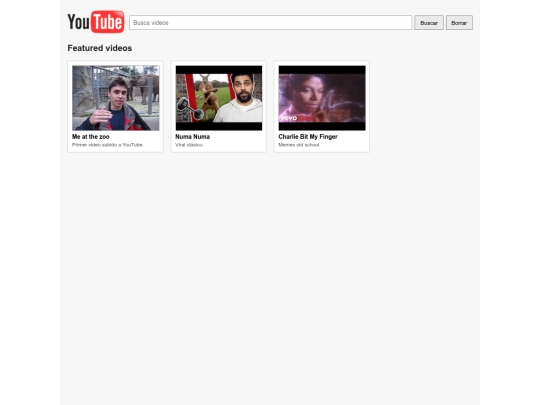The image size is (540, 405).
Task: Click the YouTube logo
Action: (96, 22)
